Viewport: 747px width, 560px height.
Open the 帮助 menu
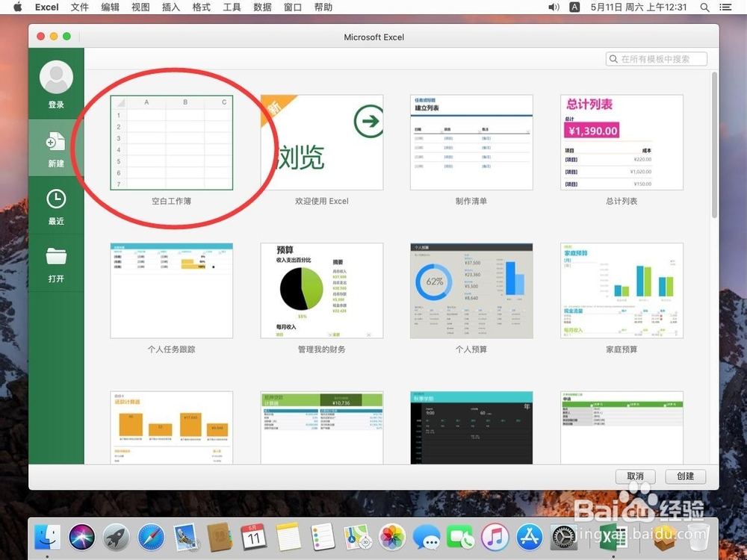click(x=323, y=7)
